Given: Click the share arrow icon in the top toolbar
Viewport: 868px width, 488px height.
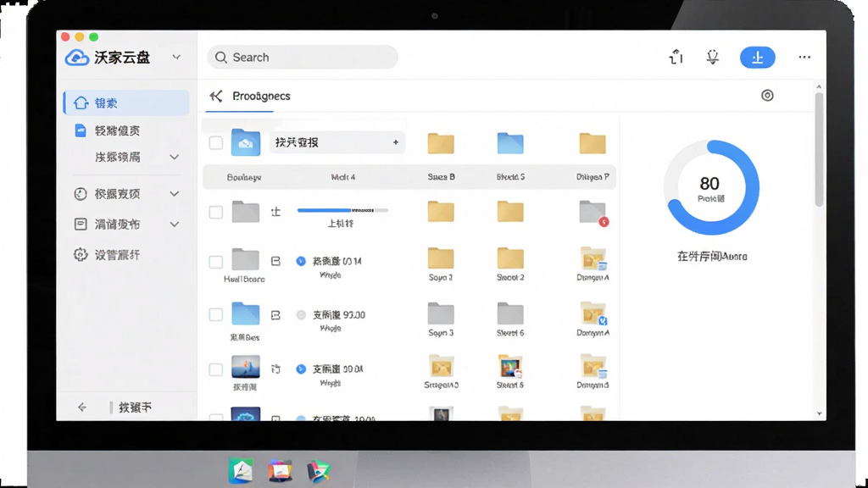Looking at the screenshot, I should (676, 57).
